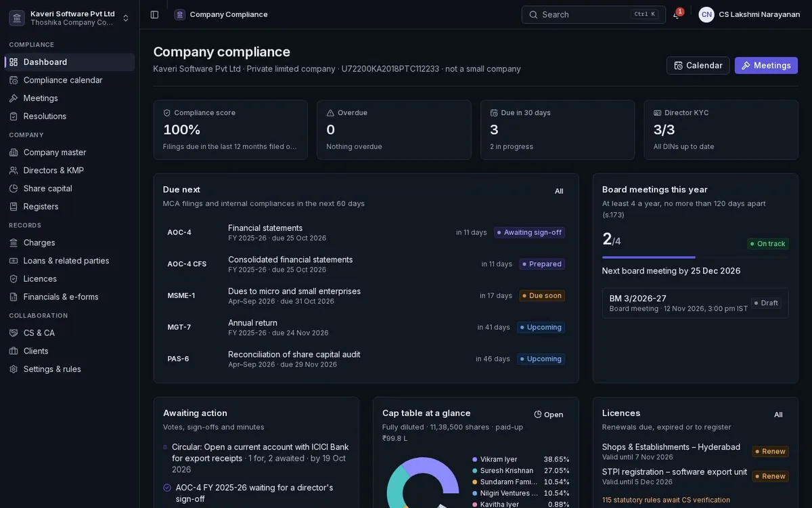
Task: Click Suresh Krishnan teal legend dot
Action: pyautogui.click(x=475, y=471)
